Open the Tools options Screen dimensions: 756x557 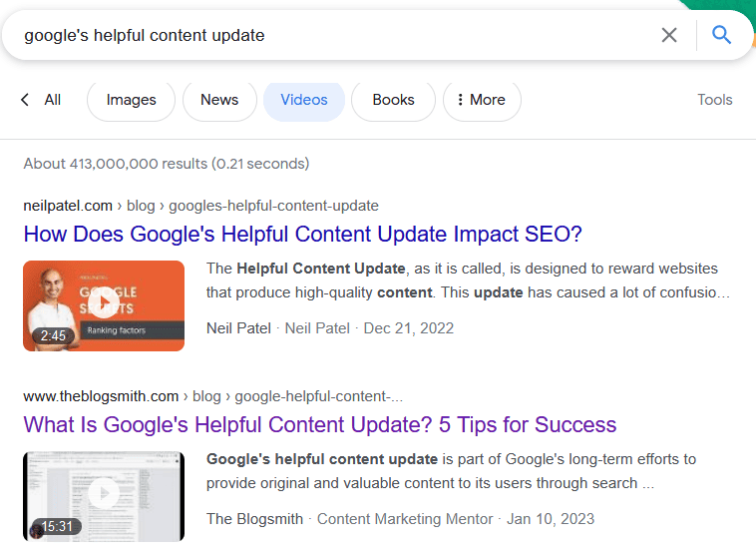click(714, 100)
